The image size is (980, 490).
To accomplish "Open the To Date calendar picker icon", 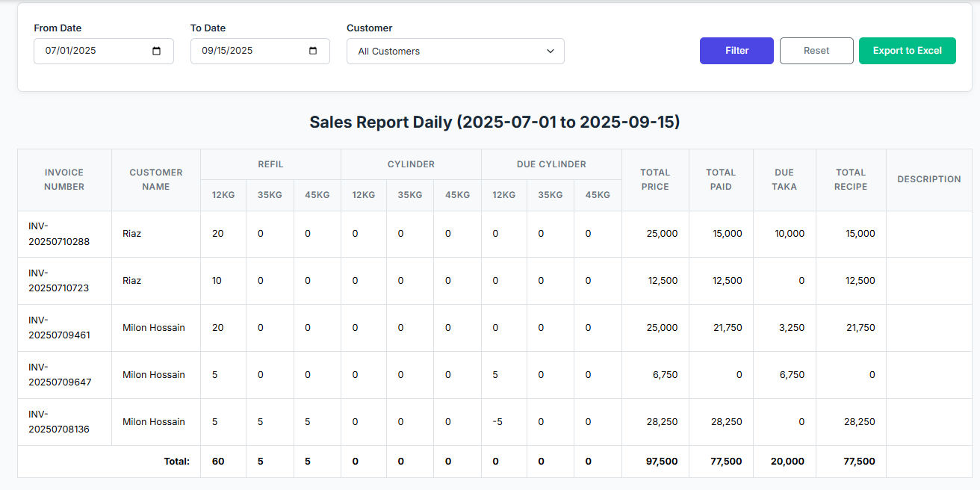I will point(313,51).
